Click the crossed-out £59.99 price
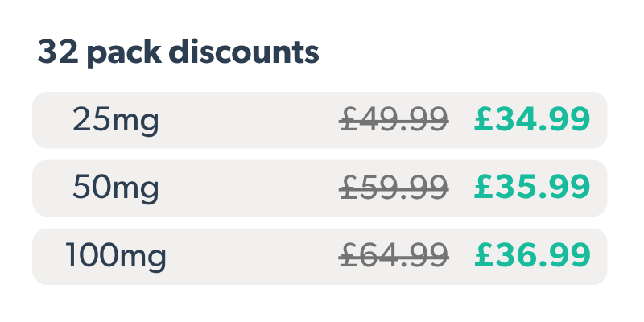This screenshot has height=322, width=644. 394,188
